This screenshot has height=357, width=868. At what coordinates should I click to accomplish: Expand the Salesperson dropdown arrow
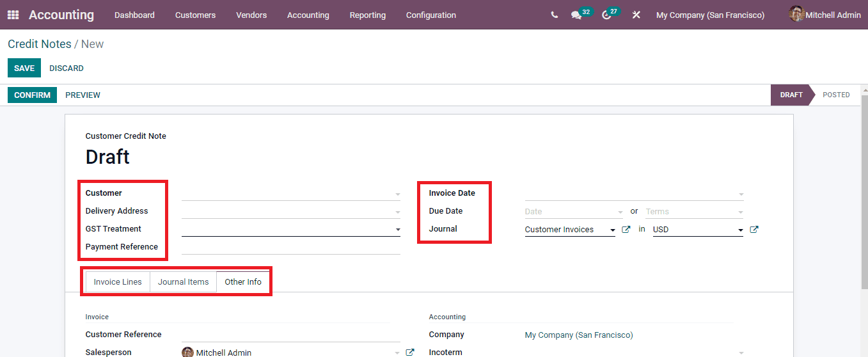[x=397, y=353]
